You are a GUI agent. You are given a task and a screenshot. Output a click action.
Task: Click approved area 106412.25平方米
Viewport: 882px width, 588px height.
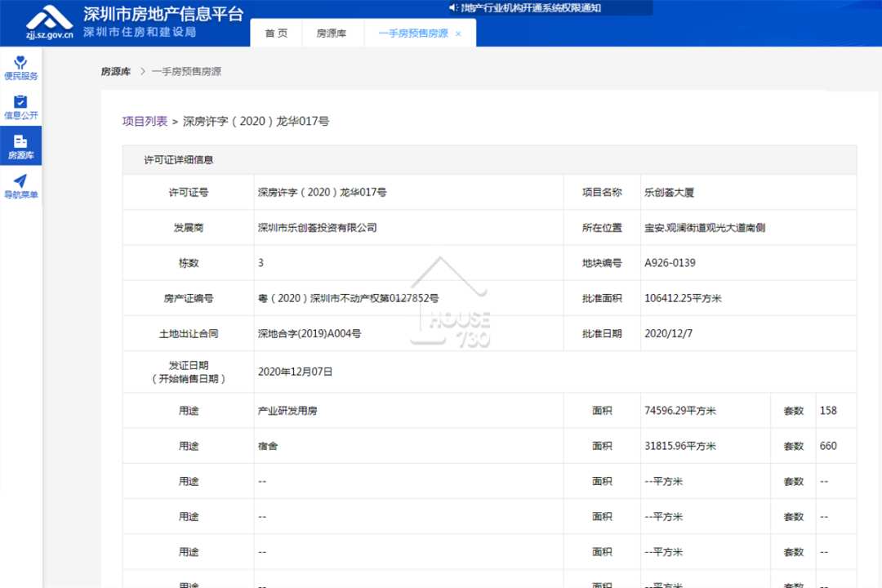tap(683, 298)
